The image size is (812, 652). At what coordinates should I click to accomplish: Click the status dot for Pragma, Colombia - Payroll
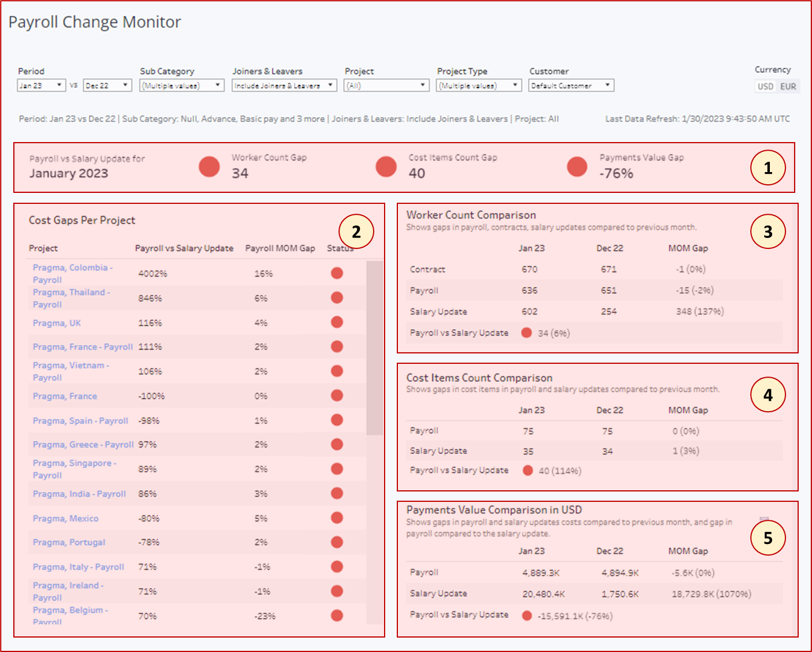pyautogui.click(x=337, y=273)
